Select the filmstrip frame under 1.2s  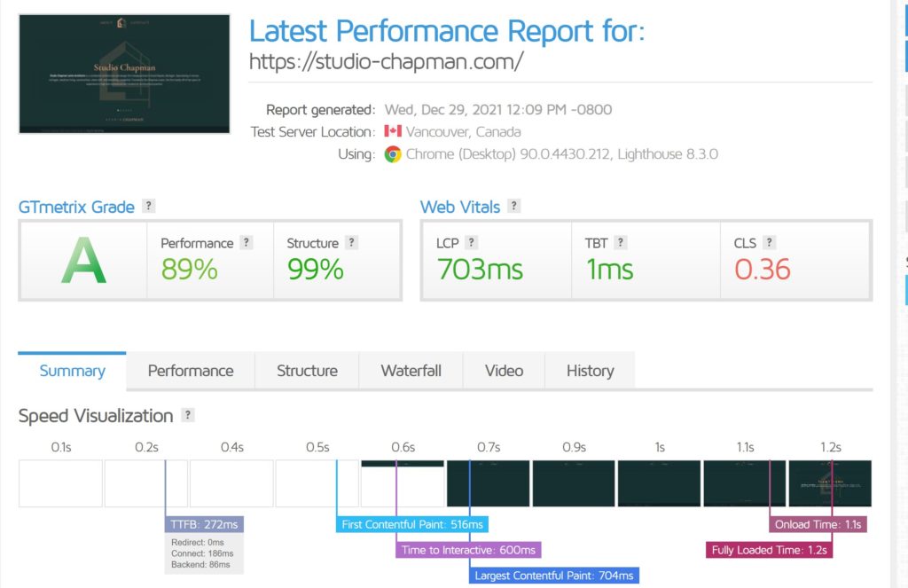click(x=830, y=483)
